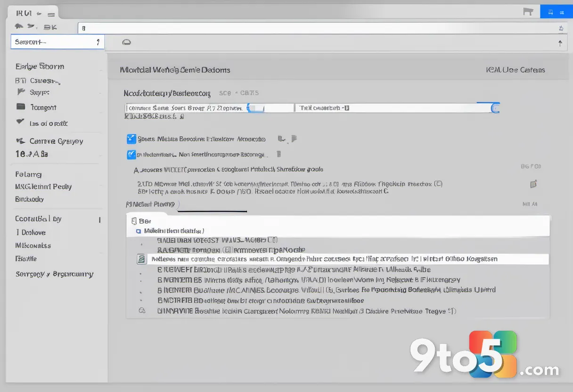This screenshot has height=392, width=573.
Task: Click the address bar field
Action: [323, 28]
